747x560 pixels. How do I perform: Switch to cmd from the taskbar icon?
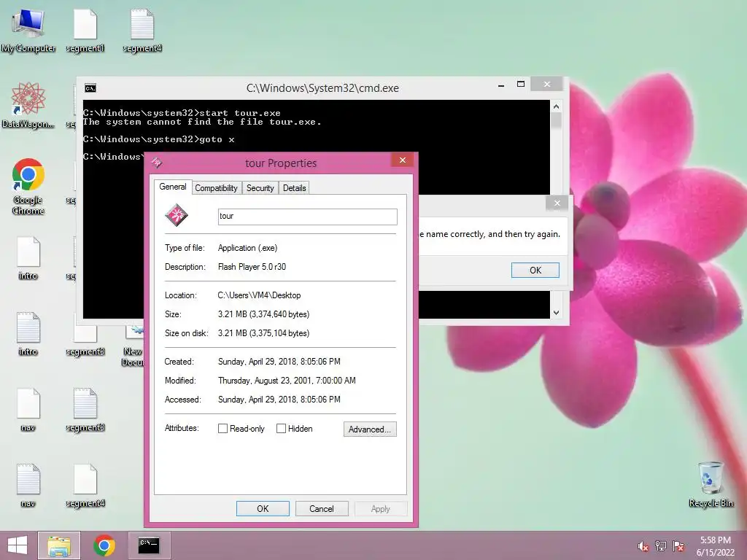point(149,545)
